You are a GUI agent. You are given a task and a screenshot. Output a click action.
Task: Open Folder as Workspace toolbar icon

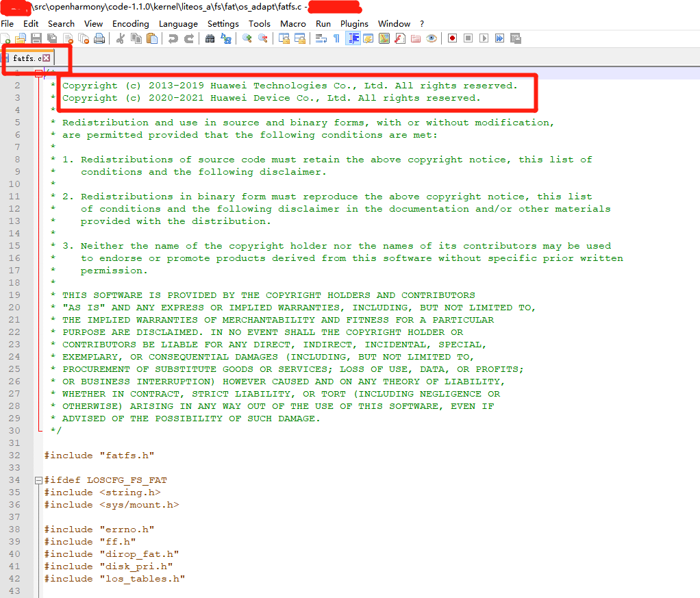(x=416, y=38)
